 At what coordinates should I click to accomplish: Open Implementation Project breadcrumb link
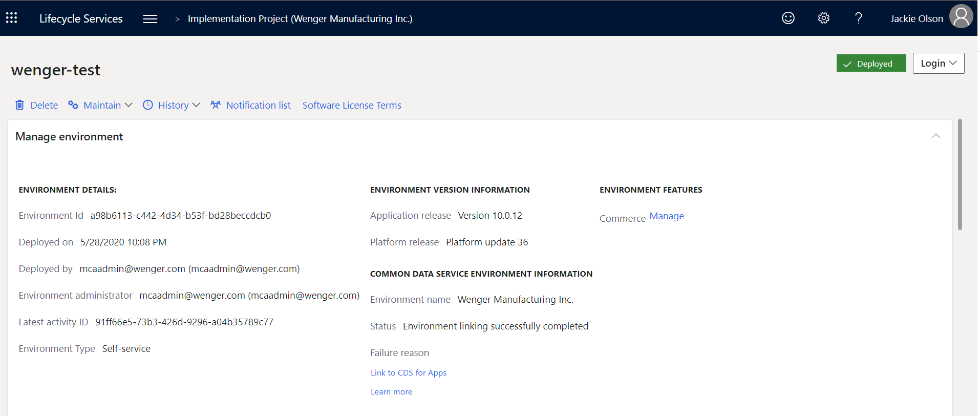[x=300, y=19]
